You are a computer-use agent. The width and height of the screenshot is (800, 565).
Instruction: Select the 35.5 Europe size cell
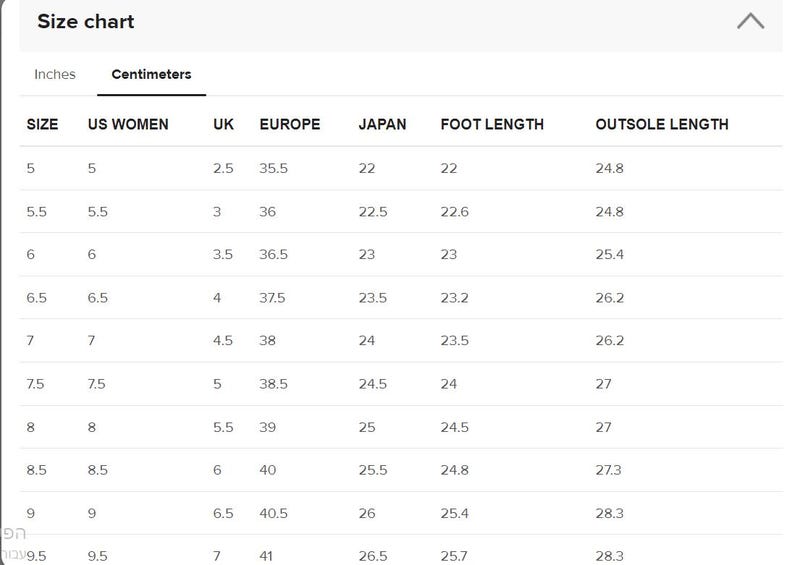click(273, 168)
